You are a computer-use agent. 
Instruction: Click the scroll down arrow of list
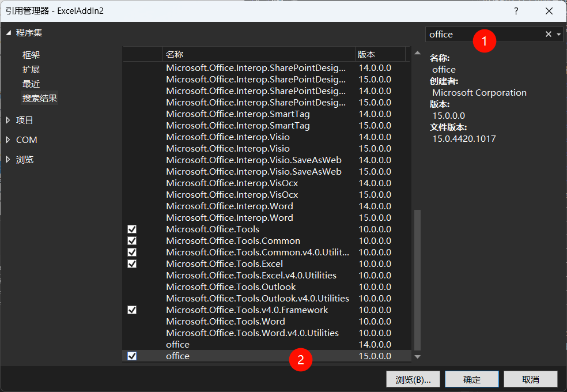click(x=417, y=357)
